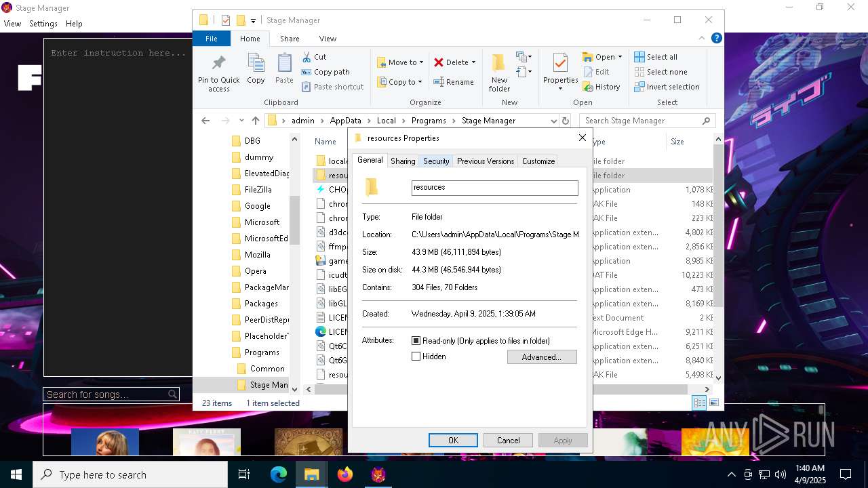
Task: Click Invert selection in ribbon
Action: [x=667, y=87]
